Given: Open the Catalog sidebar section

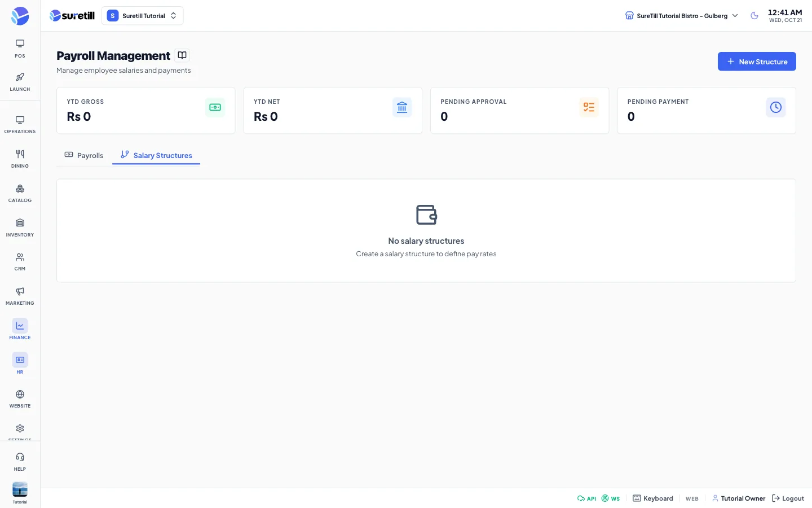Looking at the screenshot, I should point(20,194).
